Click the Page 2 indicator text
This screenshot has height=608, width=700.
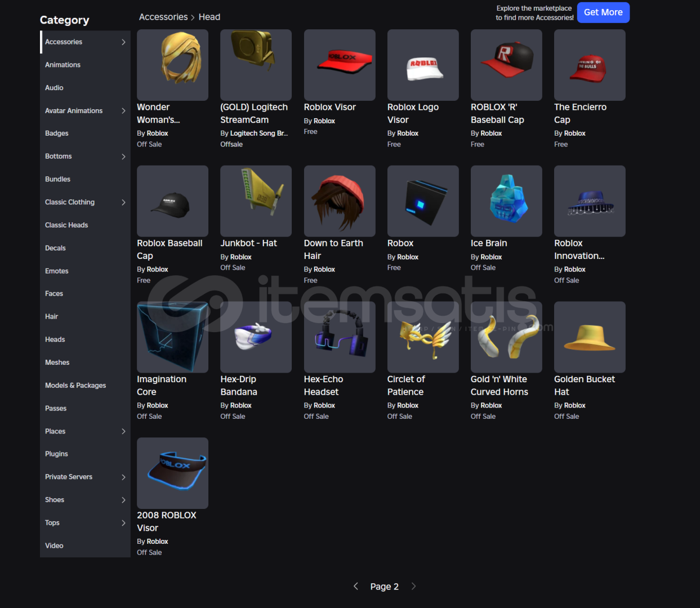pyautogui.click(x=385, y=587)
